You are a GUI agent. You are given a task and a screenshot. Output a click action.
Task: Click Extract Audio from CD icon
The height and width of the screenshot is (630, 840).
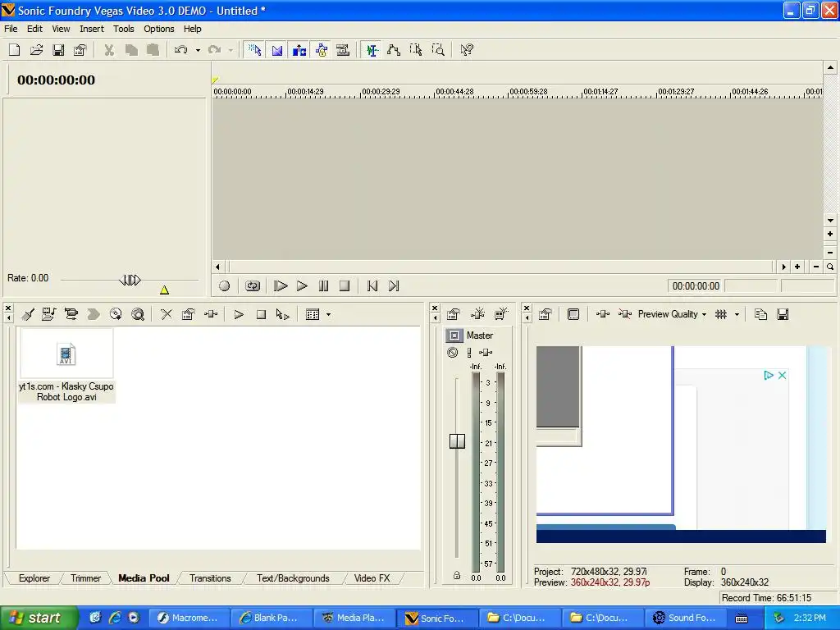tap(116, 314)
